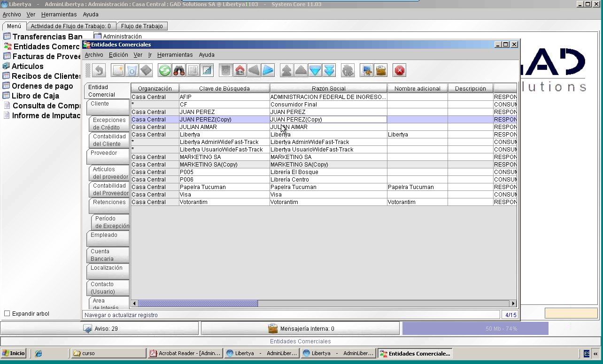The width and height of the screenshot is (603, 364).
Task: Click the Organización column header
Action: coord(155,88)
